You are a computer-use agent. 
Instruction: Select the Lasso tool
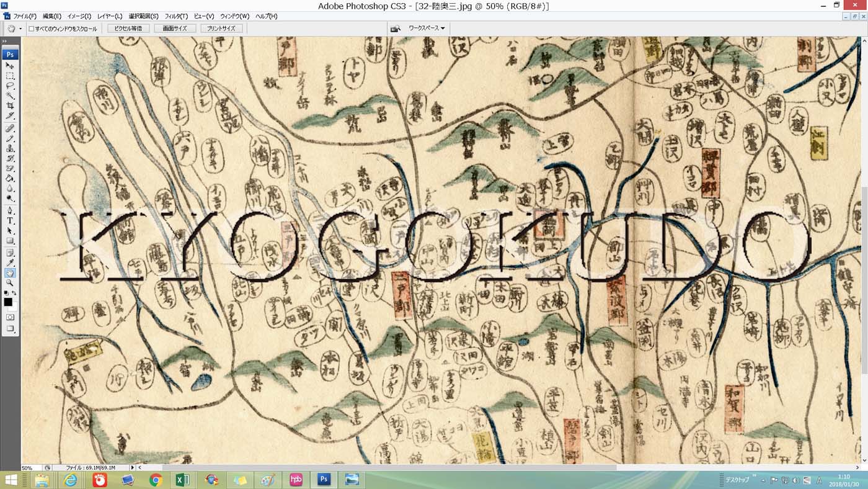tap(10, 86)
